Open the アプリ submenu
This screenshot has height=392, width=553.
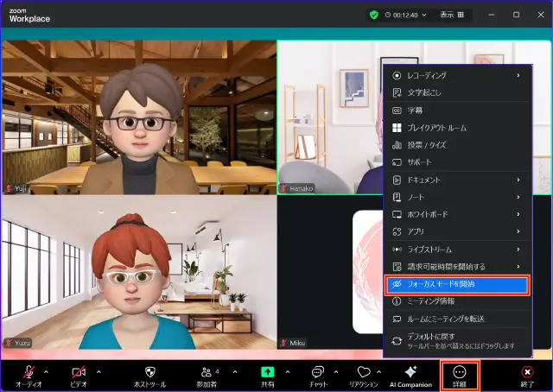(x=457, y=231)
